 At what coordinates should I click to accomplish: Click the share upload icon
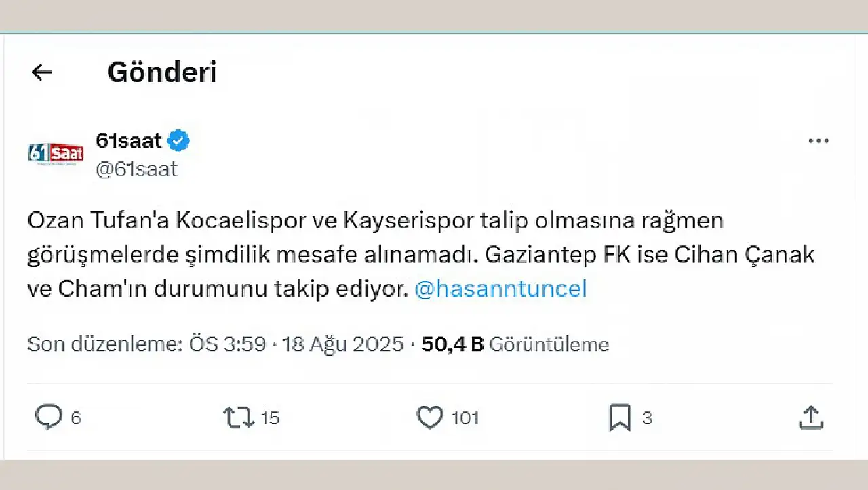(810, 417)
